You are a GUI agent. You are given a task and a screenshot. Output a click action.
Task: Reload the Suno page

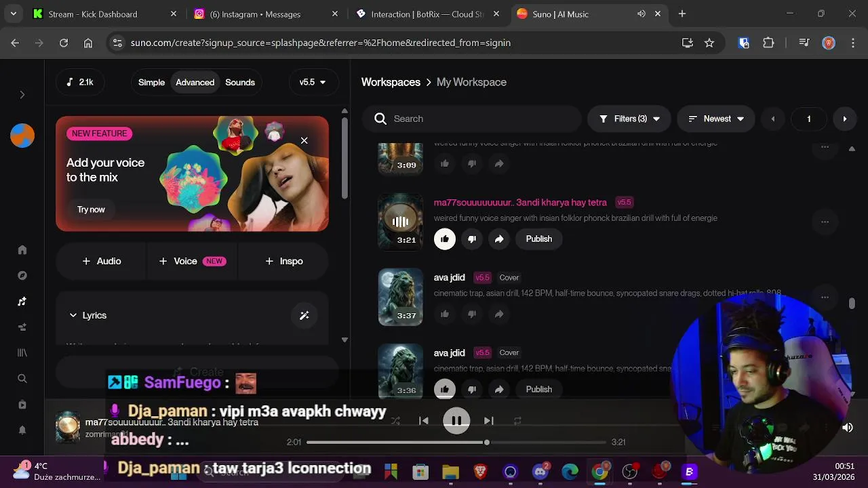[x=64, y=43]
